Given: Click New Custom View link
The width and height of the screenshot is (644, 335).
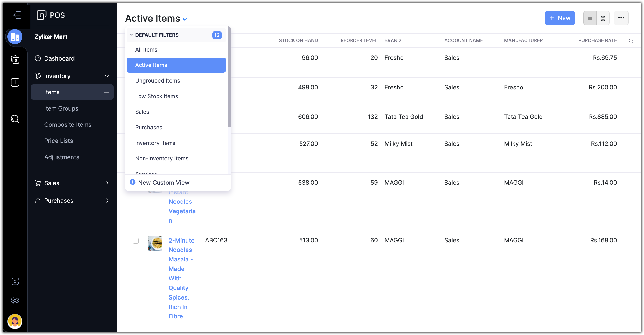Looking at the screenshot, I should point(163,183).
